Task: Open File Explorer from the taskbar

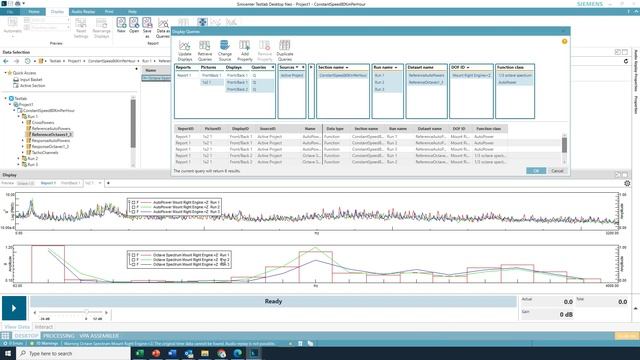Action: coord(205,353)
